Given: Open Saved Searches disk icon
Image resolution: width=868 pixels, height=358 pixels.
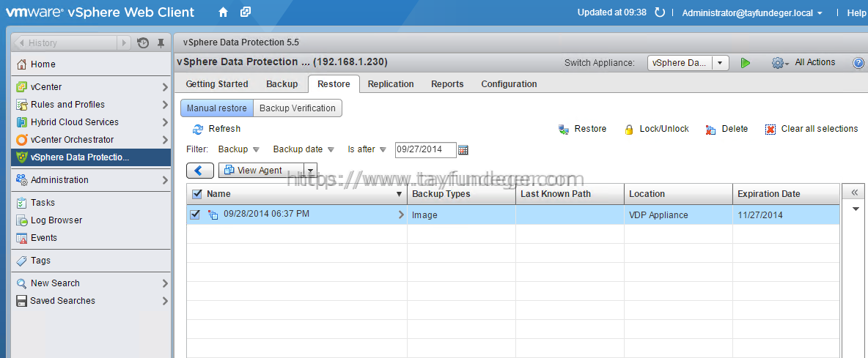Looking at the screenshot, I should coord(21,301).
